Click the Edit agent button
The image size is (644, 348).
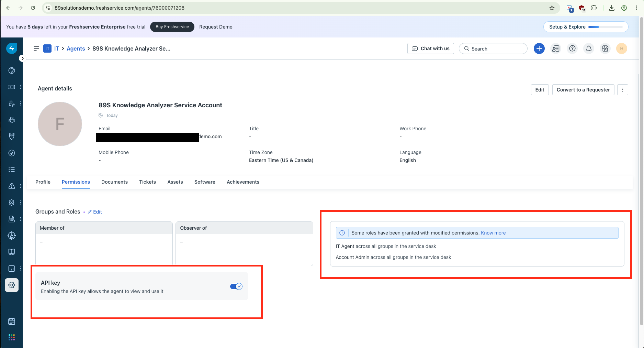pos(540,90)
